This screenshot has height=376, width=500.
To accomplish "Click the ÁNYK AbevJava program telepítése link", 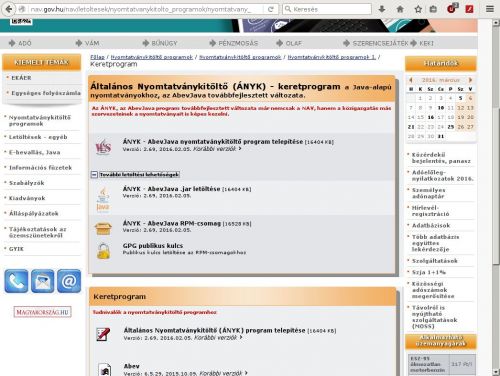I will (x=213, y=142).
